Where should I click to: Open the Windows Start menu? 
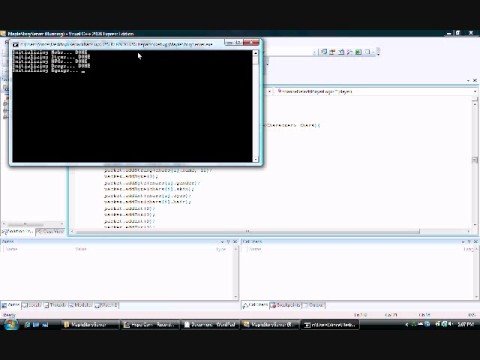[10, 324]
